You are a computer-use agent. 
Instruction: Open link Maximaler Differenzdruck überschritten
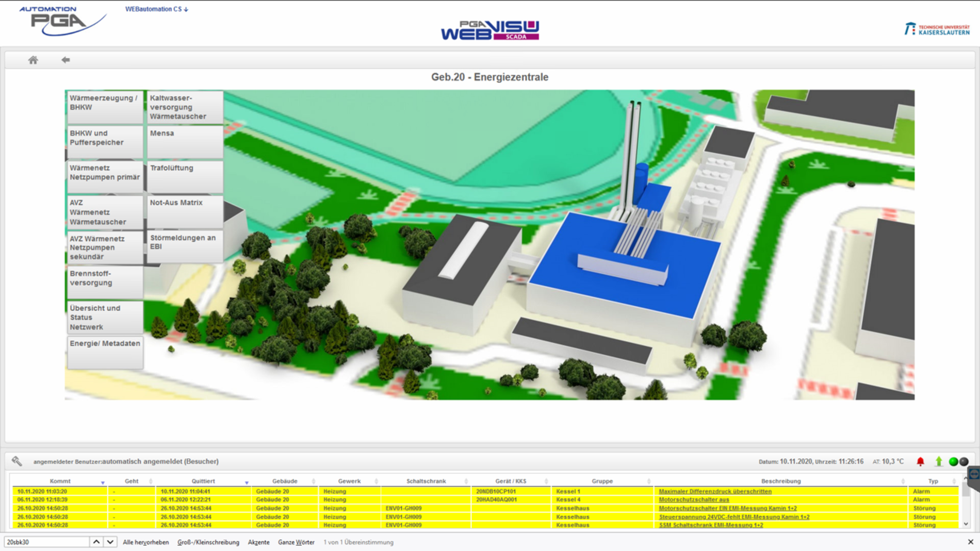pyautogui.click(x=715, y=491)
